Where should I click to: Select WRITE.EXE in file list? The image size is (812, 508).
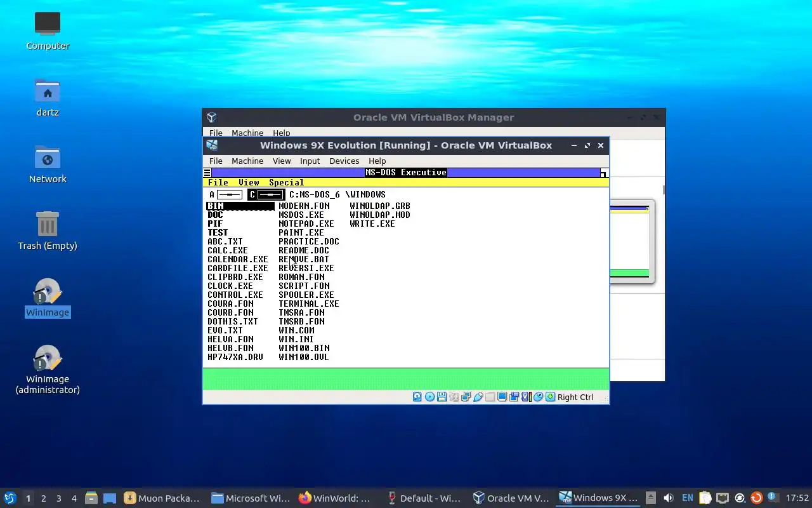(x=372, y=224)
